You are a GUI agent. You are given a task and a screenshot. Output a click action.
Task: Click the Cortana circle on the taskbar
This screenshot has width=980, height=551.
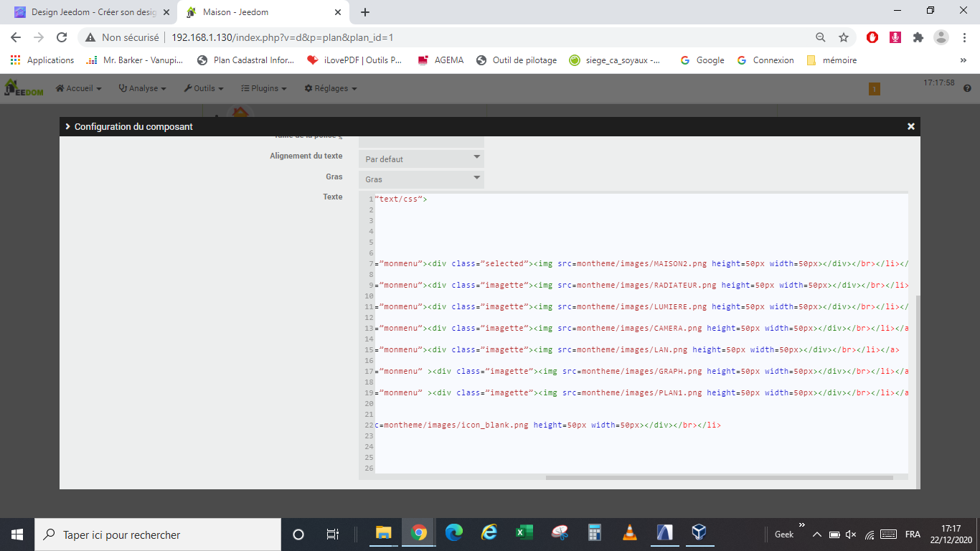pos(298,534)
